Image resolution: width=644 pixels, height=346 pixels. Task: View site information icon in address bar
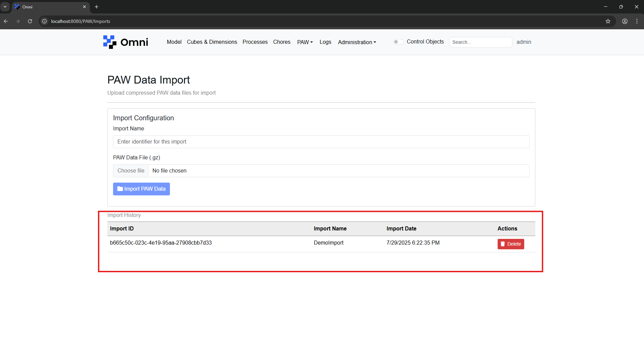coord(44,21)
